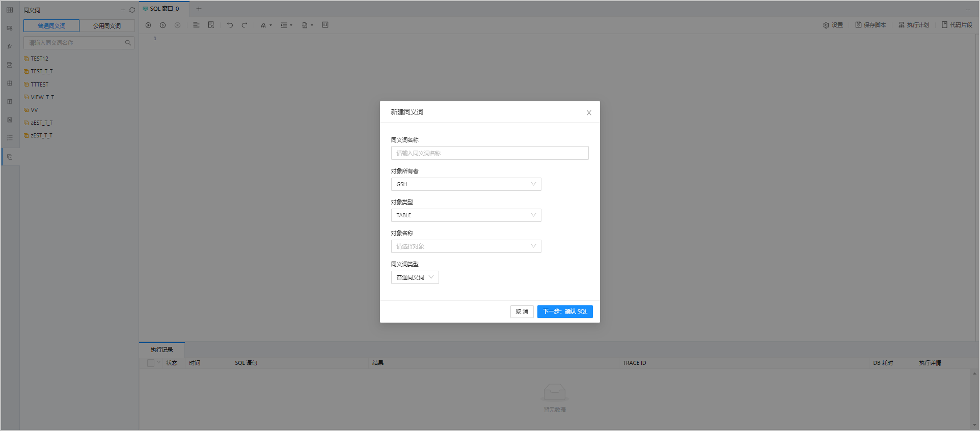The image size is (980, 431).
Task: Open the more options ellipsis
Action: pos(968,10)
